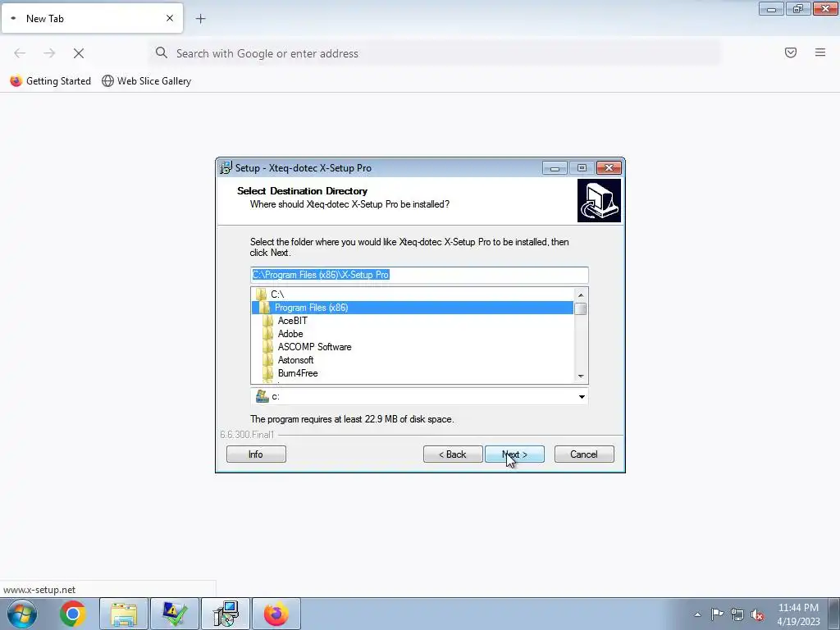Click the setup computer logo image
Image resolution: width=840 pixels, height=630 pixels.
599,200
